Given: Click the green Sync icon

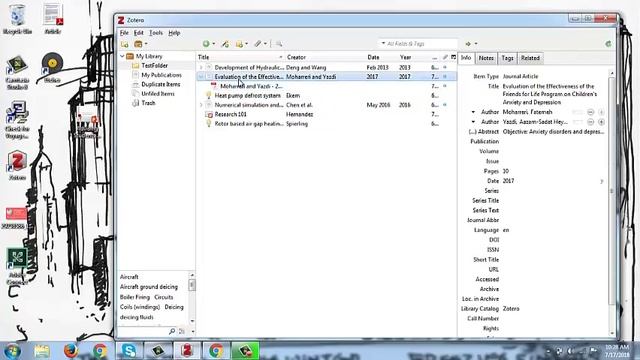Looking at the screenshot, I should point(608,44).
